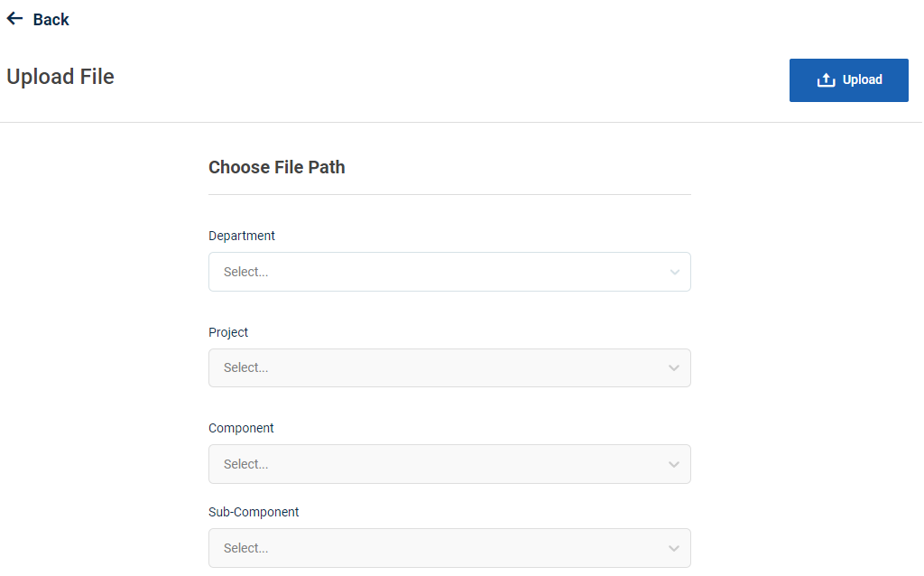924x576 pixels.
Task: Click the upload tray icon in button
Action: (x=826, y=80)
